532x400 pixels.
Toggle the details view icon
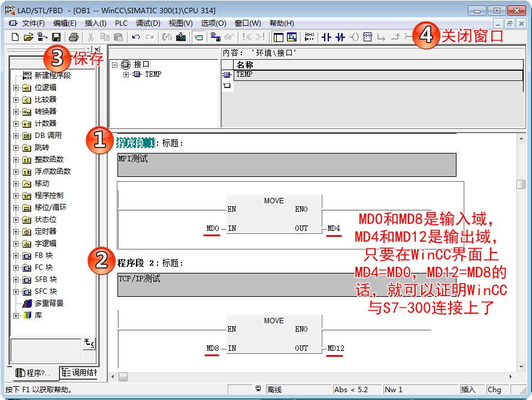pyautogui.click(x=292, y=37)
